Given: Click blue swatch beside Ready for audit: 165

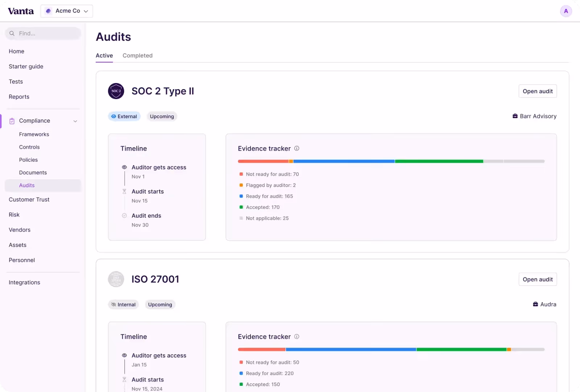Looking at the screenshot, I should click(x=241, y=196).
